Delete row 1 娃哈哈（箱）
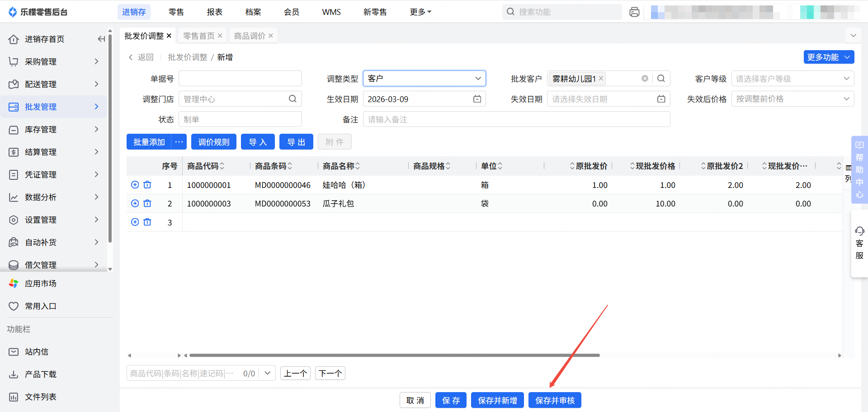This screenshot has height=412, width=868. click(x=147, y=185)
